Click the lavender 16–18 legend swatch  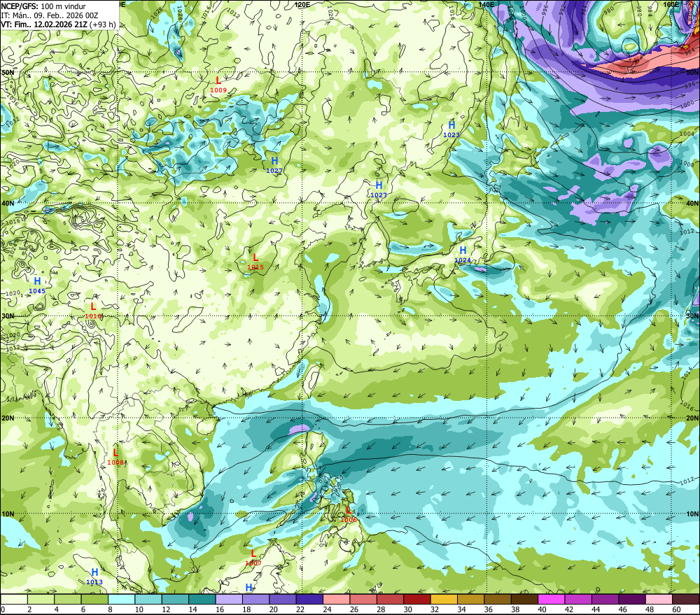pyautogui.click(x=229, y=599)
